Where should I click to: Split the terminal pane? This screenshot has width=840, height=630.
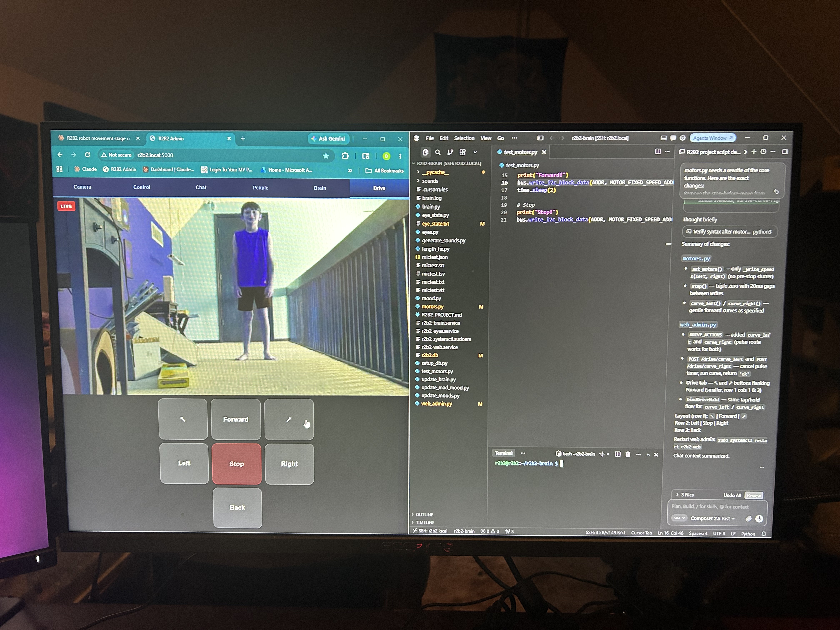click(617, 454)
